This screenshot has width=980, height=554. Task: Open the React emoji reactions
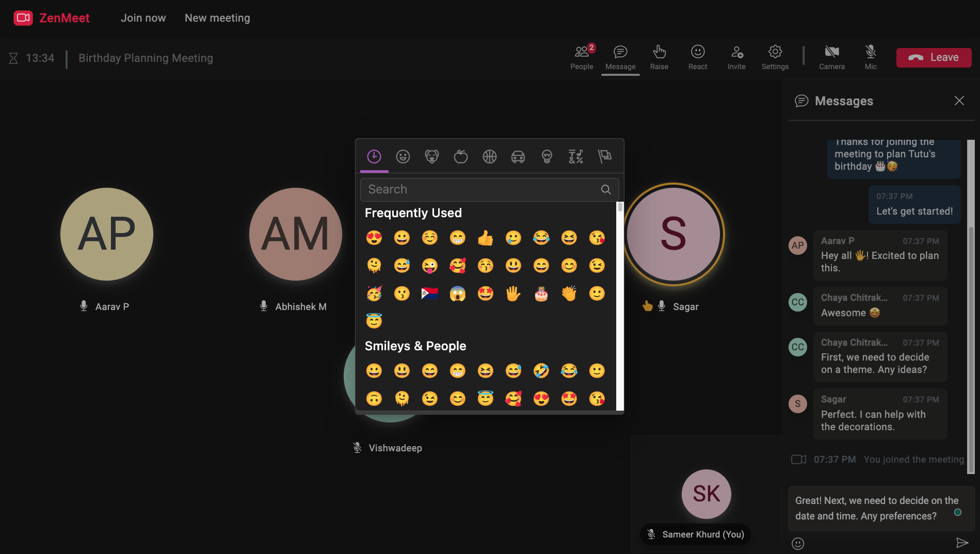click(x=698, y=57)
